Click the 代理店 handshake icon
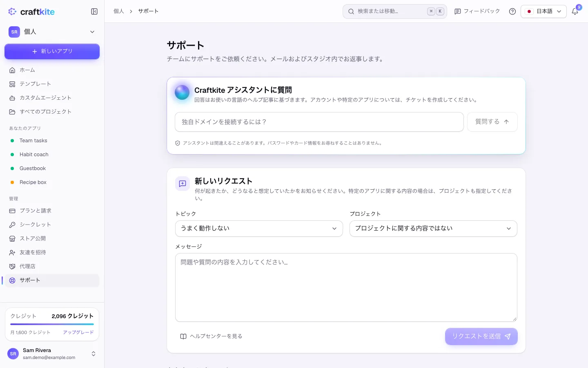The image size is (588, 368). (x=12, y=267)
